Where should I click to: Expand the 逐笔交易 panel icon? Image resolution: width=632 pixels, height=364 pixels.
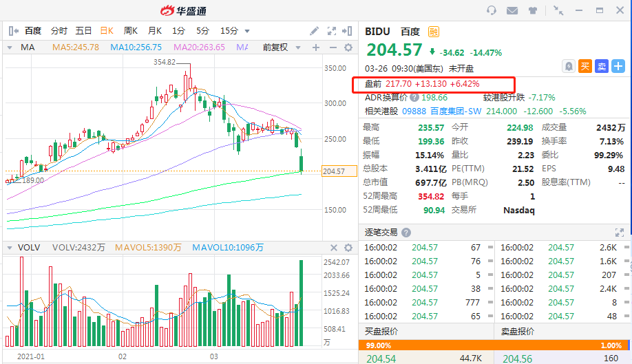pyautogui.click(x=620, y=233)
